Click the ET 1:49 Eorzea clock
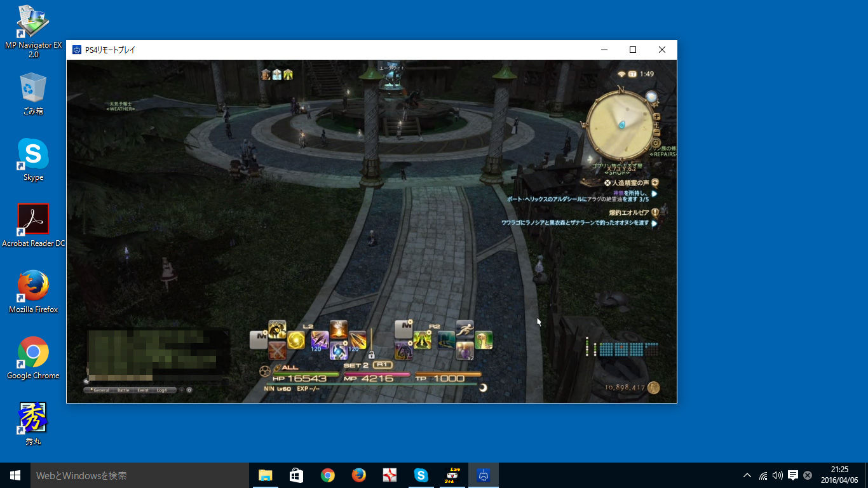This screenshot has width=868, height=488. tap(642, 74)
